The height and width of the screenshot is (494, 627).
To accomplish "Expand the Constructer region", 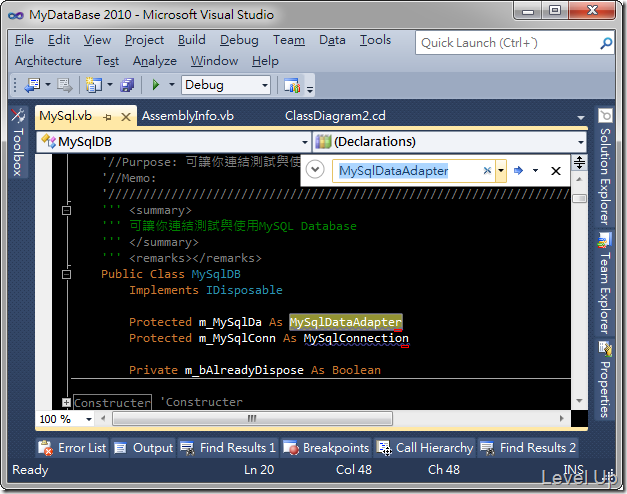I will click(67, 402).
